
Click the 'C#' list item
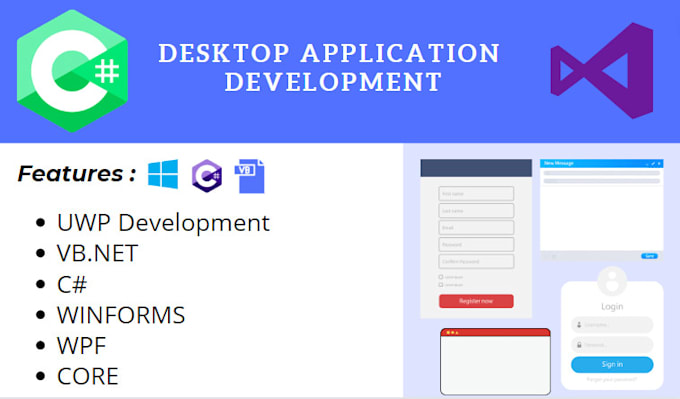coord(72,285)
